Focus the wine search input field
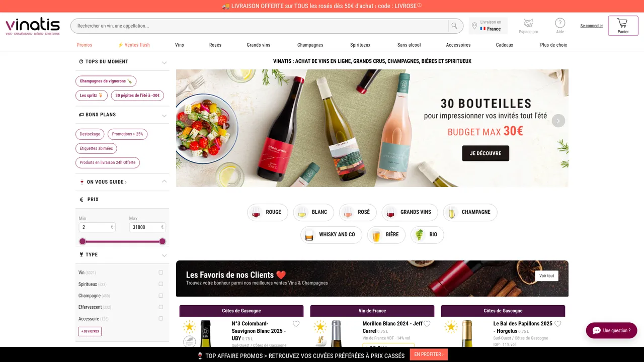The image size is (644, 362). click(x=260, y=26)
